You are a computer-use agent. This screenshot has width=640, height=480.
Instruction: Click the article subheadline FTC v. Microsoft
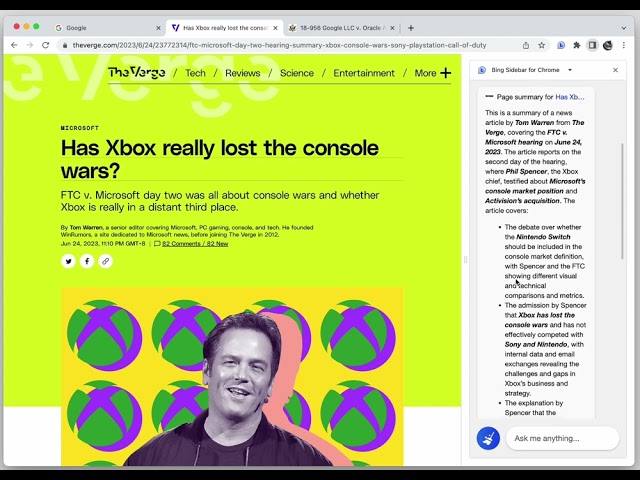[220, 201]
